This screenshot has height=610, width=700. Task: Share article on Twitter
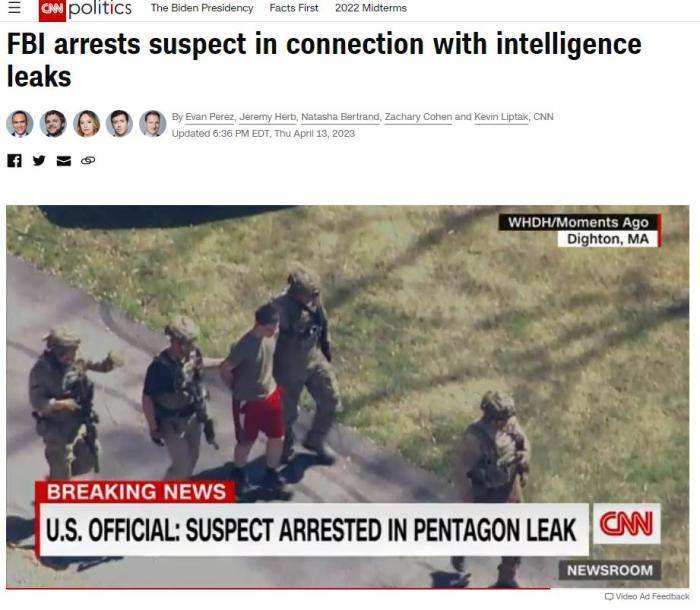click(39, 160)
